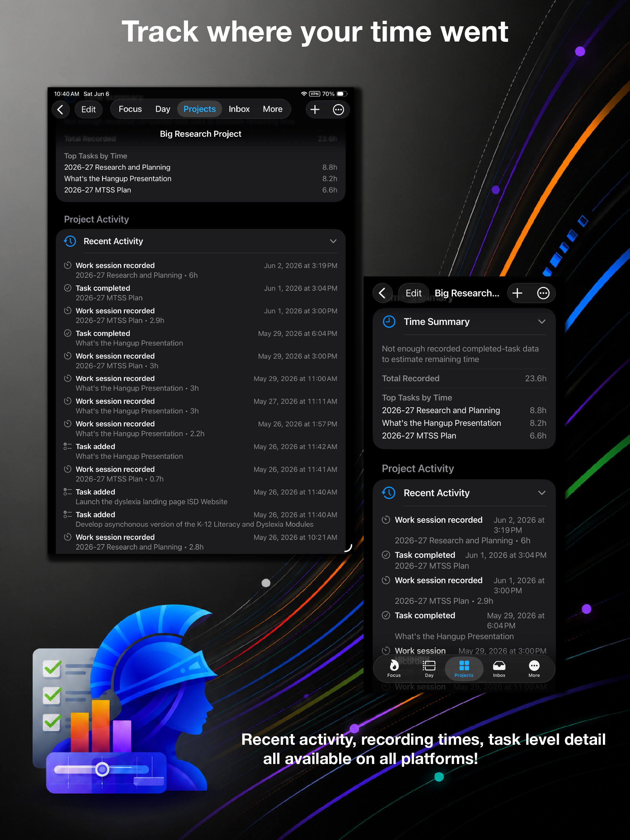Open the Projects grid tab in the phone tab bar

pos(464,668)
